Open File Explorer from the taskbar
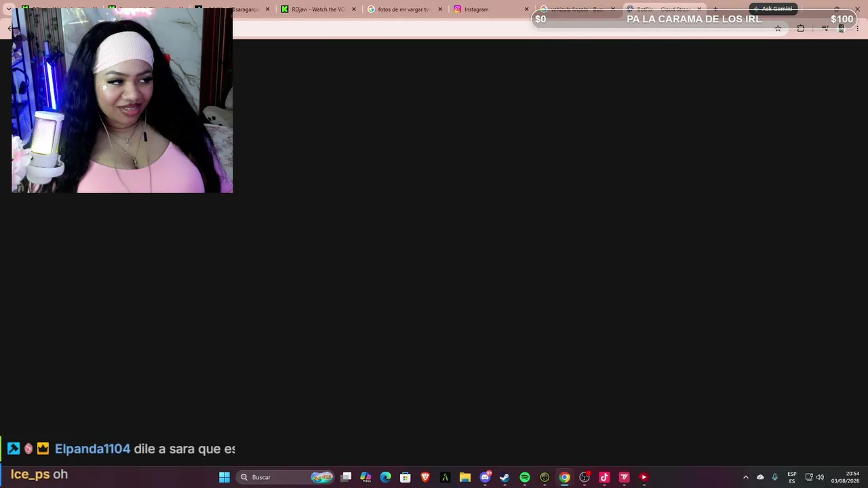This screenshot has width=868, height=488. tap(465, 477)
